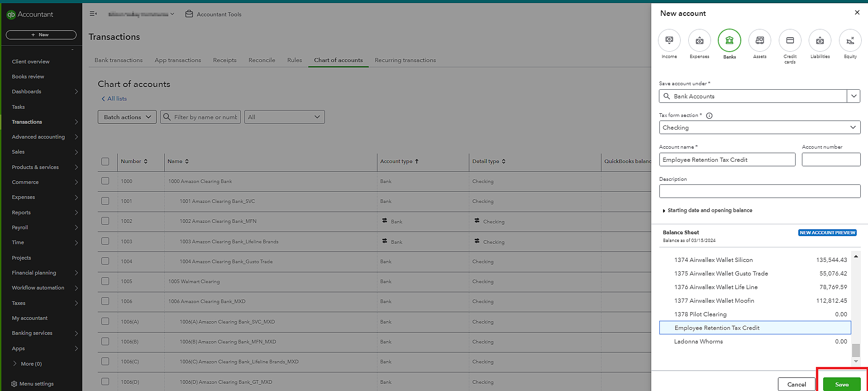
Task: Click the Save button
Action: click(x=842, y=384)
